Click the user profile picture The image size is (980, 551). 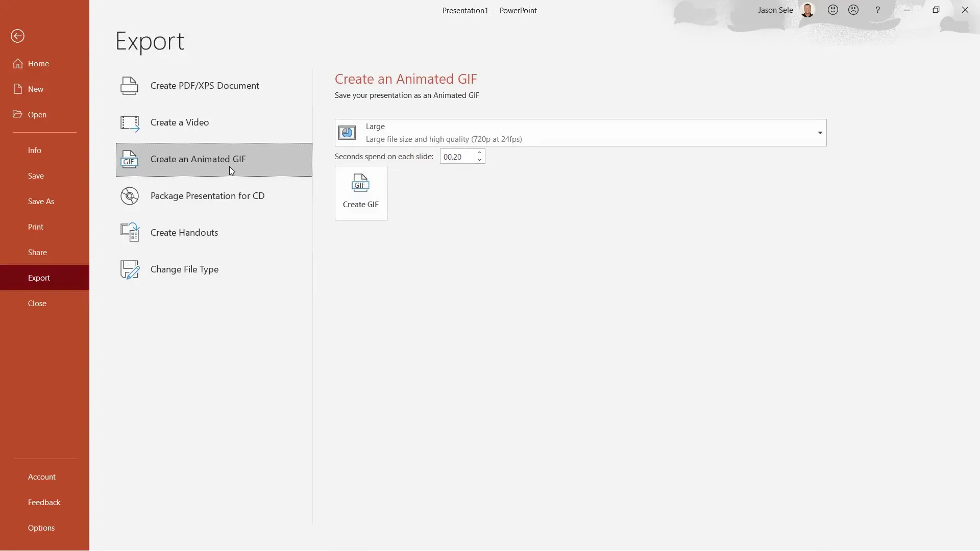pos(807,10)
